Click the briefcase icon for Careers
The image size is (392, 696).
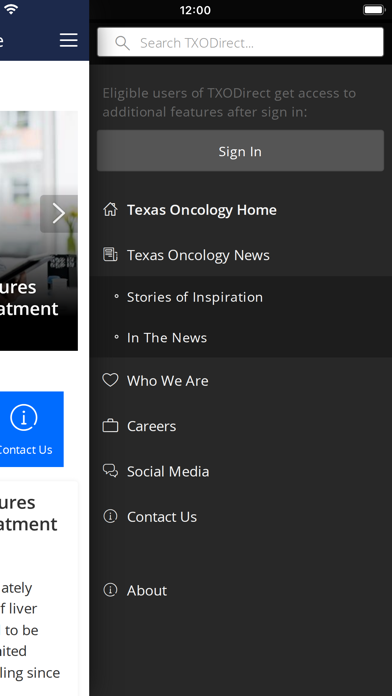[110, 426]
